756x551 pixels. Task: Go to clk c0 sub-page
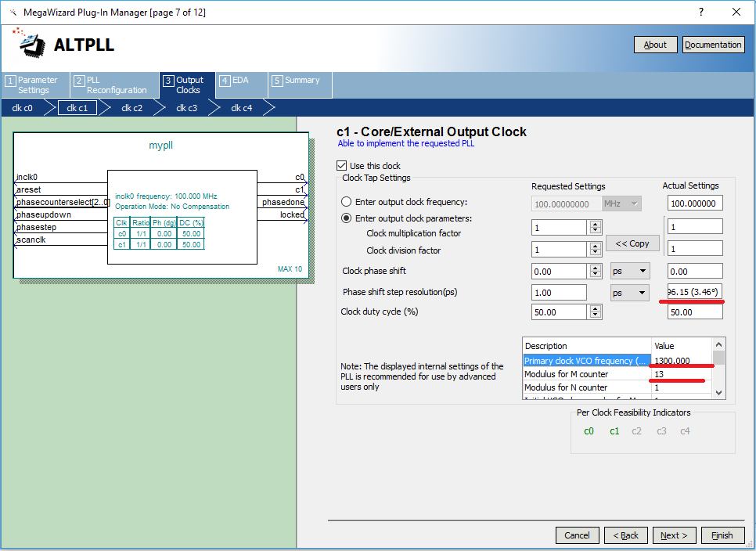coord(22,108)
